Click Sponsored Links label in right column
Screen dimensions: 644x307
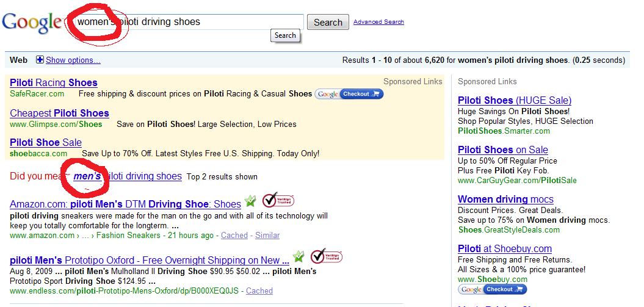click(487, 81)
